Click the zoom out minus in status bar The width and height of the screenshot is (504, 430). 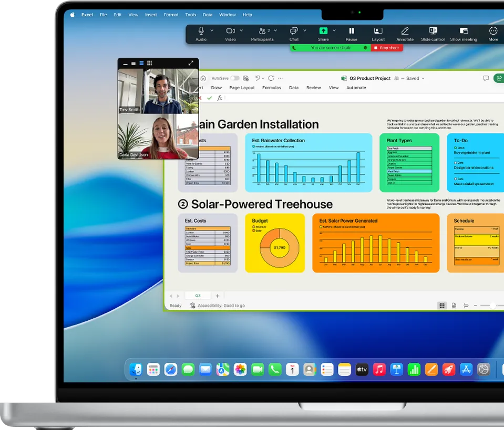[475, 306]
